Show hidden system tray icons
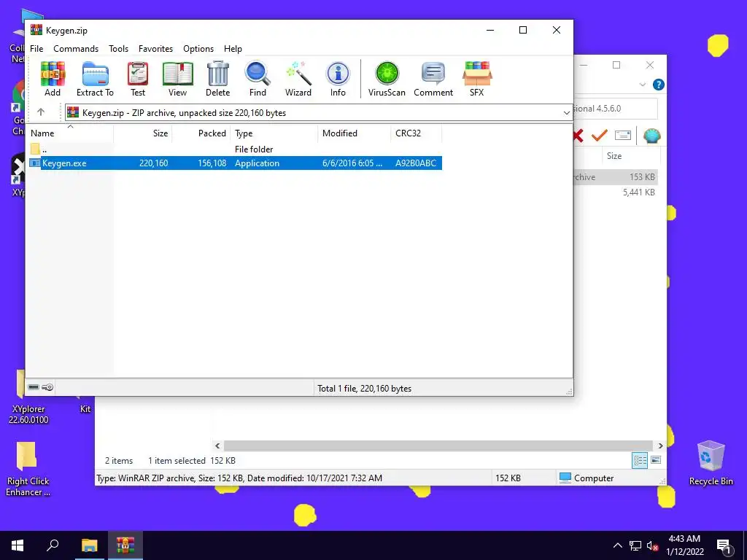 [x=617, y=545]
